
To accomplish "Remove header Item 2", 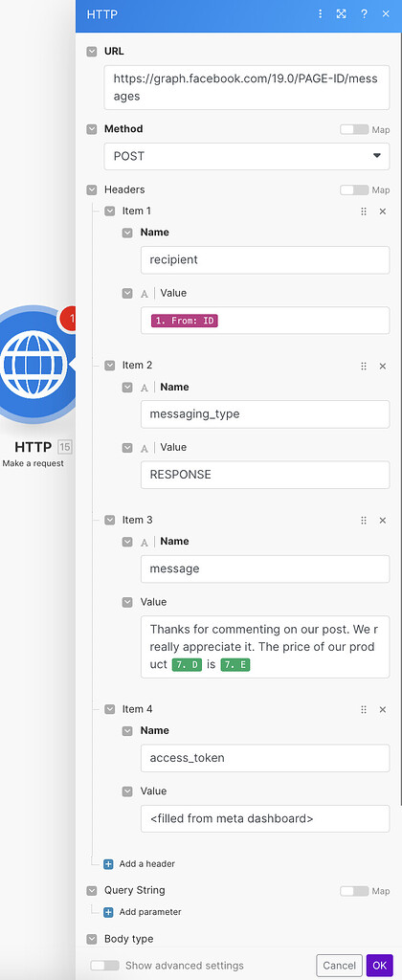I will 383,367.
